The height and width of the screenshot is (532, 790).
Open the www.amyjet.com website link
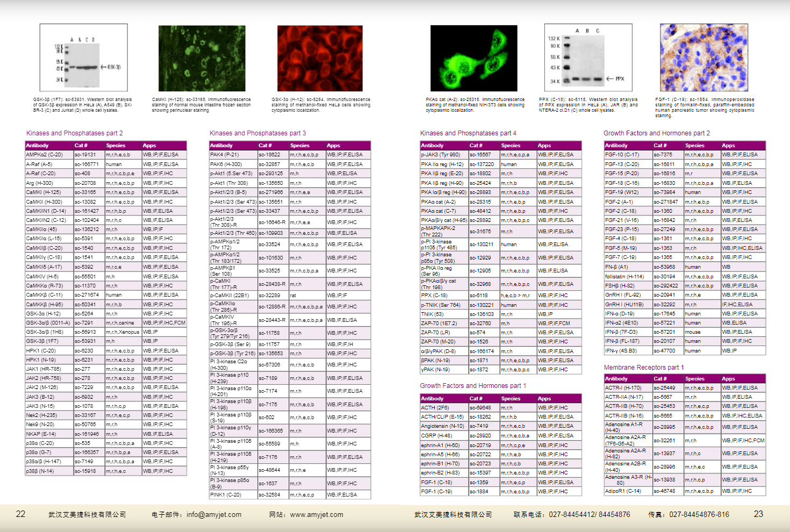coord(317,514)
